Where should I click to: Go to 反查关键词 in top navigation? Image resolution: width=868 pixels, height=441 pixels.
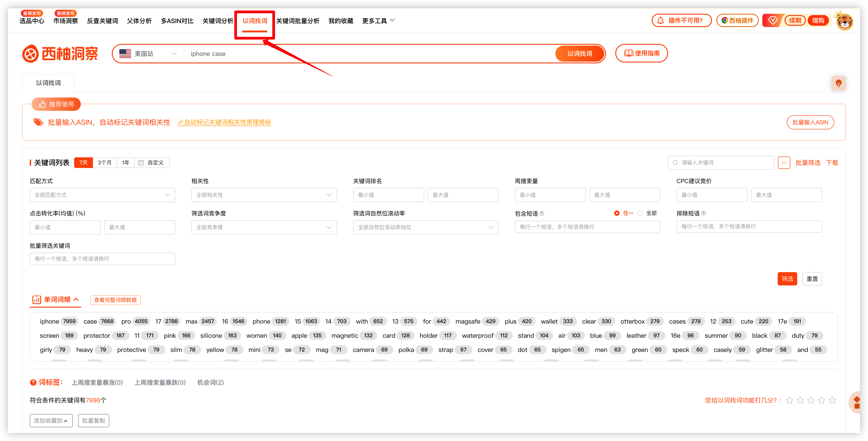point(102,21)
